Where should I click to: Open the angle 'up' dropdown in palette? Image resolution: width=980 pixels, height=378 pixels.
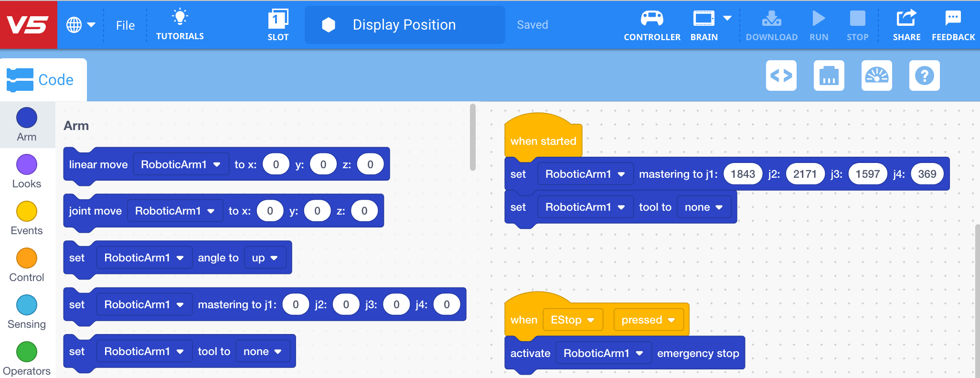pos(265,258)
